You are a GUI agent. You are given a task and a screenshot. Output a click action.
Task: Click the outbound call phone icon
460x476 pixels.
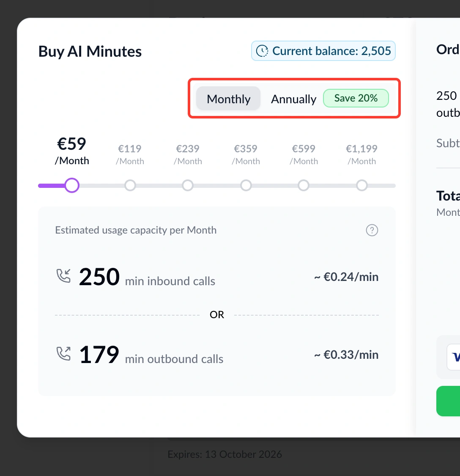[x=64, y=354]
